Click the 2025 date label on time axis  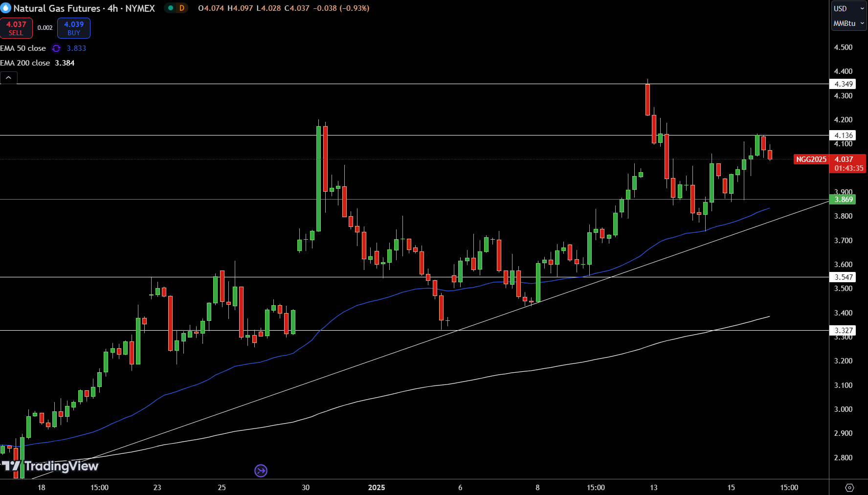(x=377, y=488)
